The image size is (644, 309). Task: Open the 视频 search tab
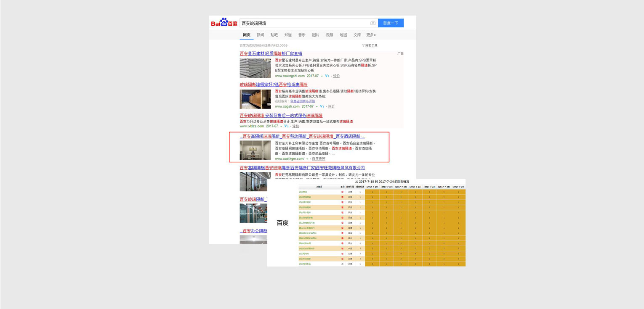point(329,35)
